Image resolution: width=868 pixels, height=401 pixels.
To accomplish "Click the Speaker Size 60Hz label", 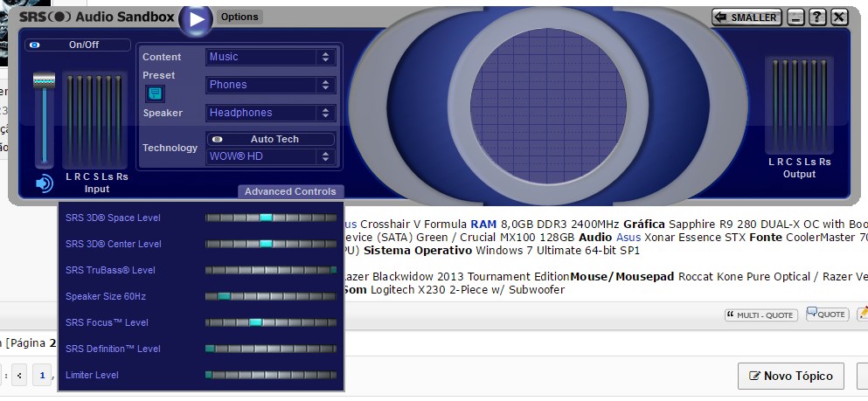I will point(106,296).
